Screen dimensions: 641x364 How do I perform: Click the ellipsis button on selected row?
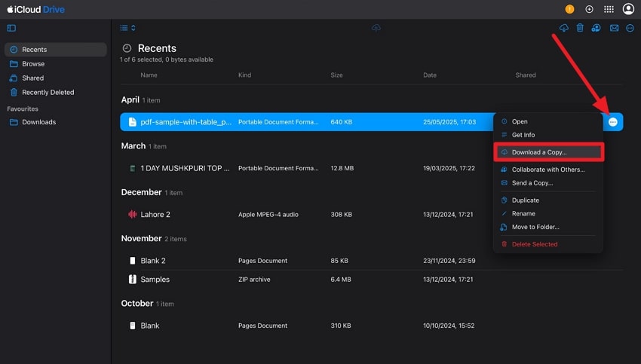pos(613,122)
